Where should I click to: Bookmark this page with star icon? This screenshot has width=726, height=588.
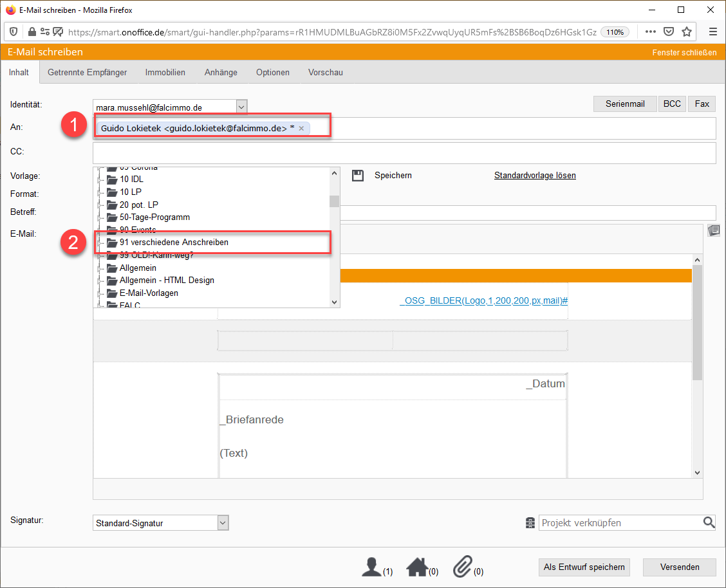coord(687,32)
